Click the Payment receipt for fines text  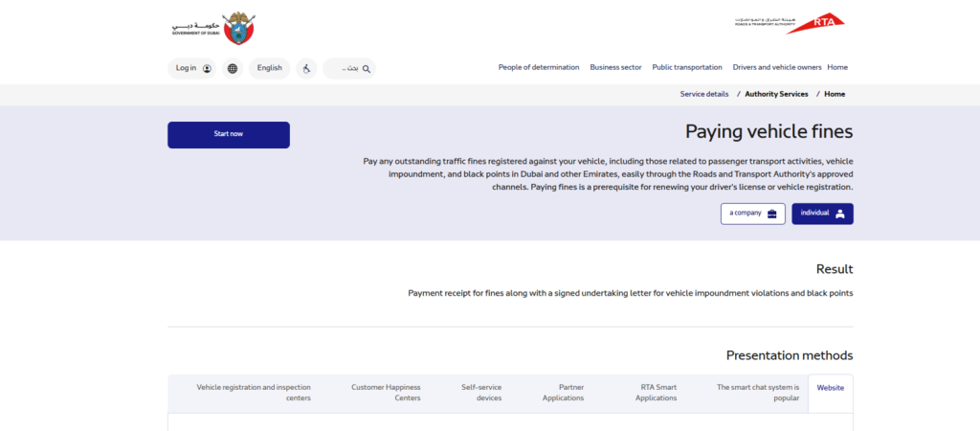(631, 293)
